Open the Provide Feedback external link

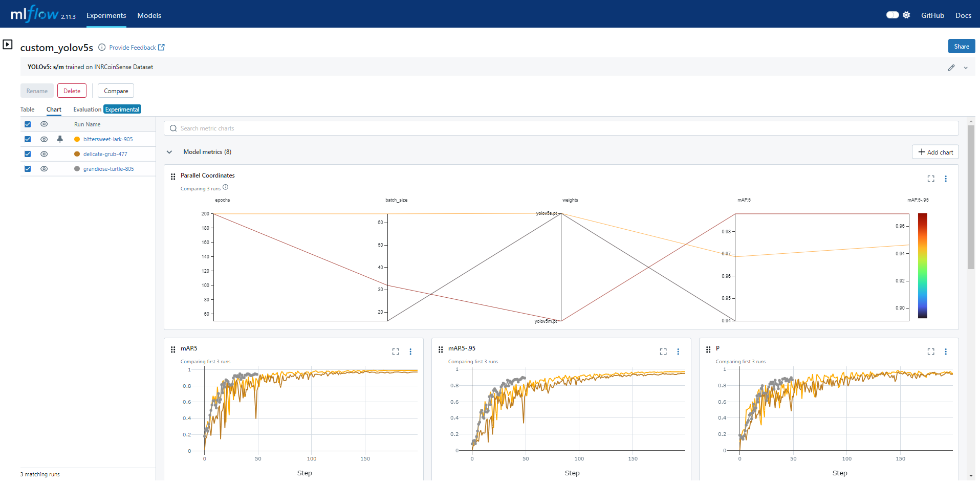pos(137,48)
